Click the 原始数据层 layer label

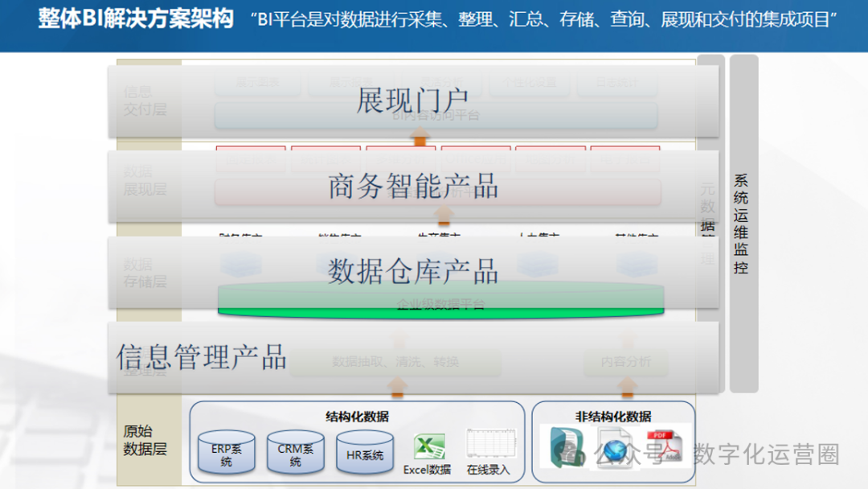(x=145, y=440)
